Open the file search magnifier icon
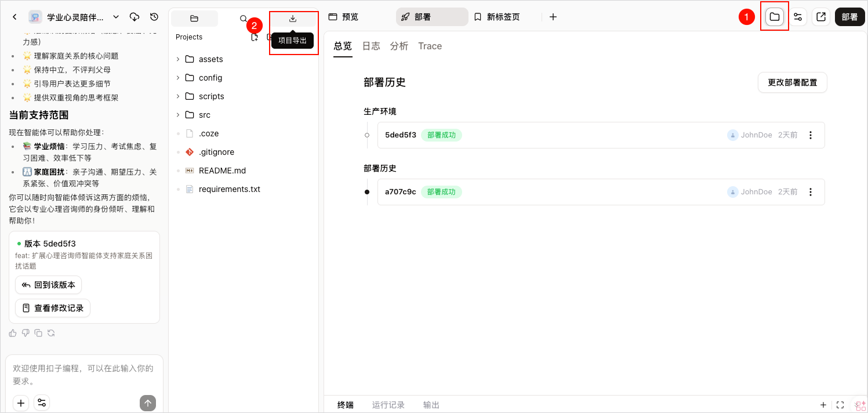Screen dimensions: 868x413 coord(244,19)
